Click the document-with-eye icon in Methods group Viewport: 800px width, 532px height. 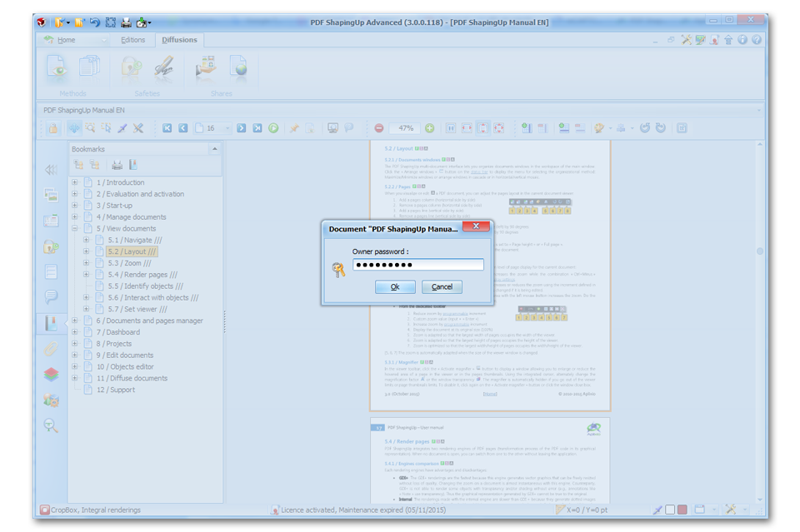coord(57,67)
